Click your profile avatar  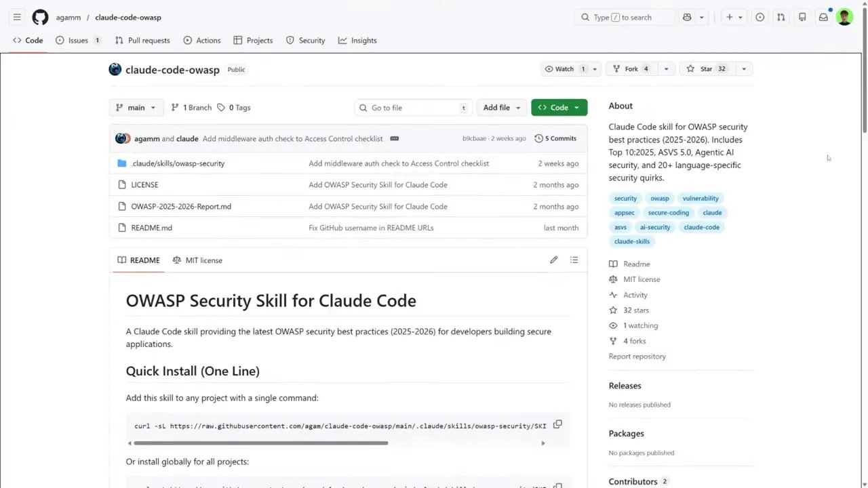click(x=844, y=17)
